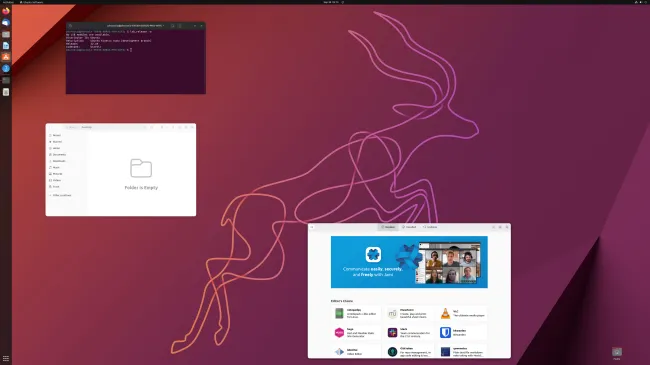Switch to the Updates tab in Ubuntu Software
The width and height of the screenshot is (650, 365).
click(x=430, y=227)
